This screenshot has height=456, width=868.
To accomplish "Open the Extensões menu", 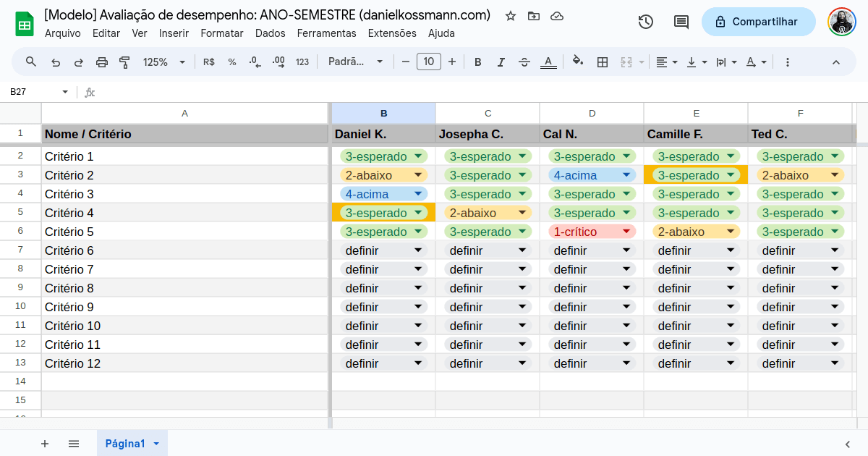I will click(392, 33).
